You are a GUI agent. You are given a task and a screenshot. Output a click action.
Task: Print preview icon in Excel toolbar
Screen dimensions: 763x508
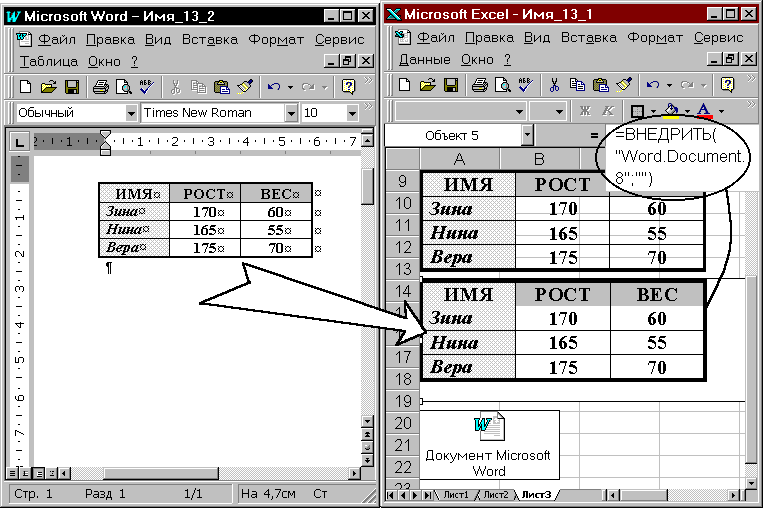pos(503,85)
